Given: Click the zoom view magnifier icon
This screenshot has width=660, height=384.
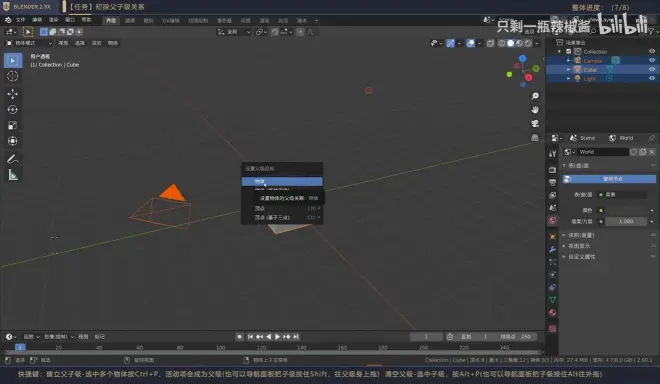Looking at the screenshot, I should pos(535,96).
